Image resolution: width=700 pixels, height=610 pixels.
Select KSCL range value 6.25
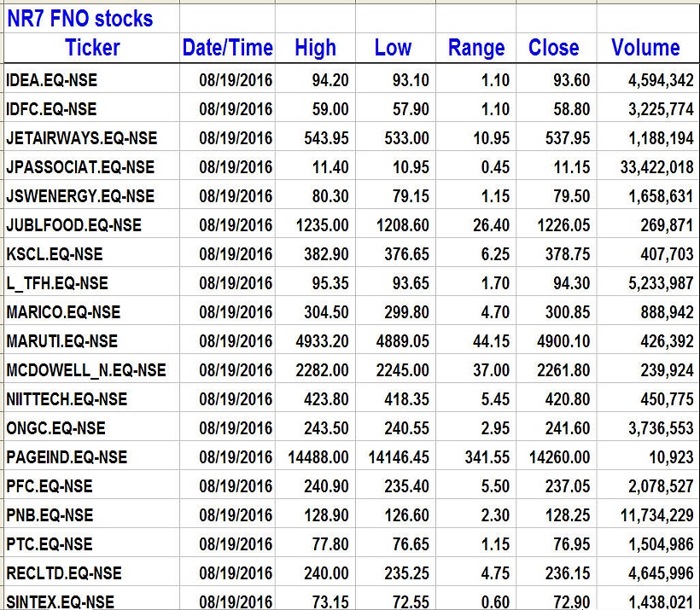(x=495, y=254)
